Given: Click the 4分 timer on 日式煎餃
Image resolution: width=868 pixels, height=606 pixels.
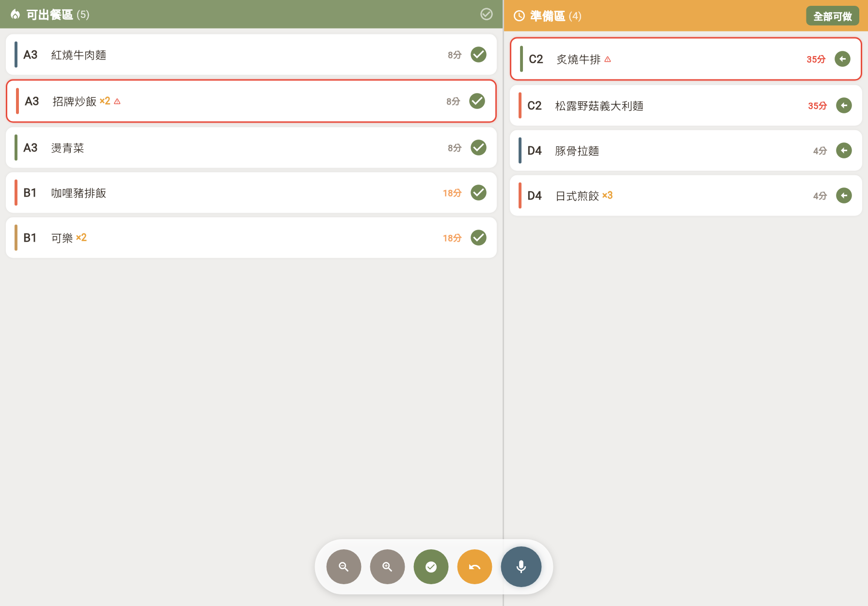Looking at the screenshot, I should click(820, 196).
